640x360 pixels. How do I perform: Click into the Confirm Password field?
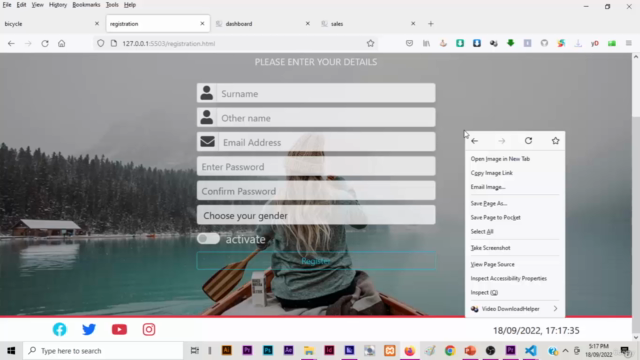click(316, 191)
